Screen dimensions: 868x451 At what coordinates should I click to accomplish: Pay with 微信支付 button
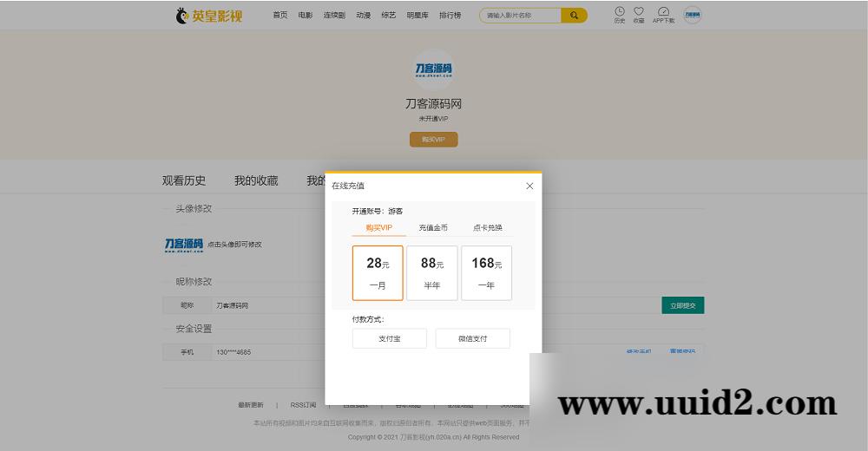click(x=473, y=338)
